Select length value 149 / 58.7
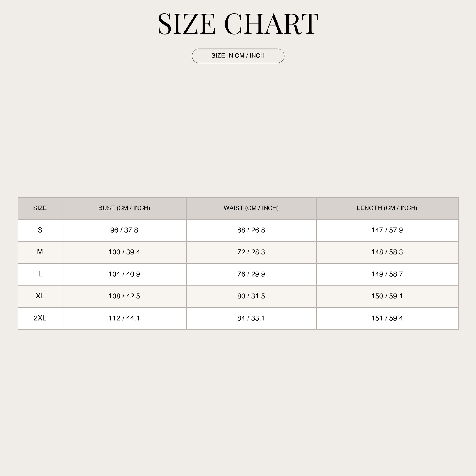 [x=387, y=274]
